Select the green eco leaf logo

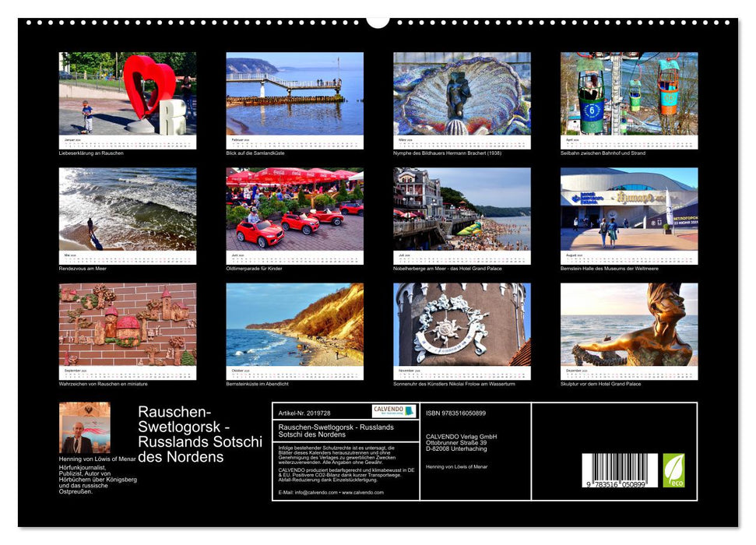pos(673,470)
